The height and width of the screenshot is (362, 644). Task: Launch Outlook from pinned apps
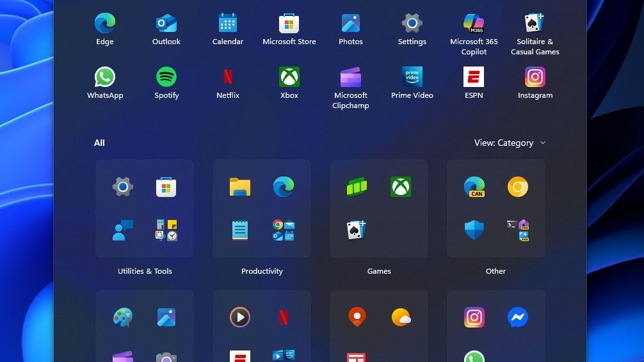[166, 29]
